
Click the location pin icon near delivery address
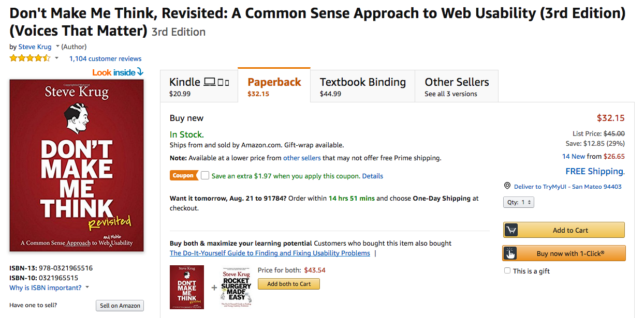click(507, 186)
